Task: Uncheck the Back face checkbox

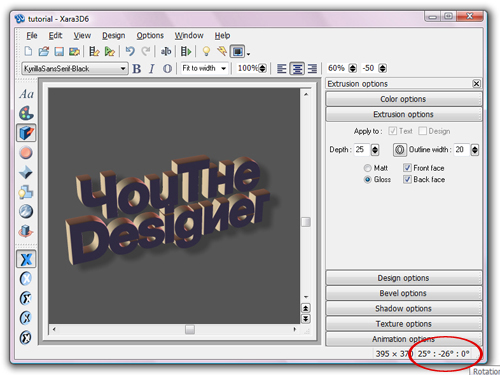Action: click(407, 179)
